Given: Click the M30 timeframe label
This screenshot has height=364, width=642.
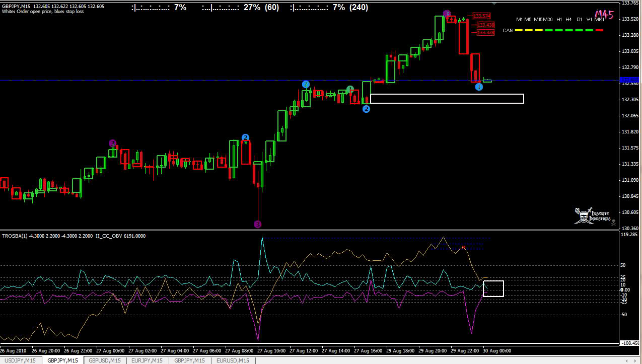Looking at the screenshot, I should pos(548,19).
